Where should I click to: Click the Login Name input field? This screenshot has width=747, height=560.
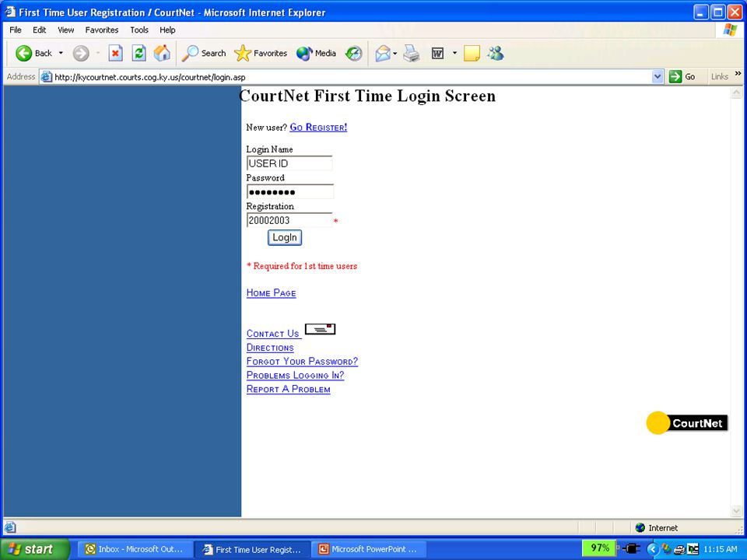click(x=289, y=163)
